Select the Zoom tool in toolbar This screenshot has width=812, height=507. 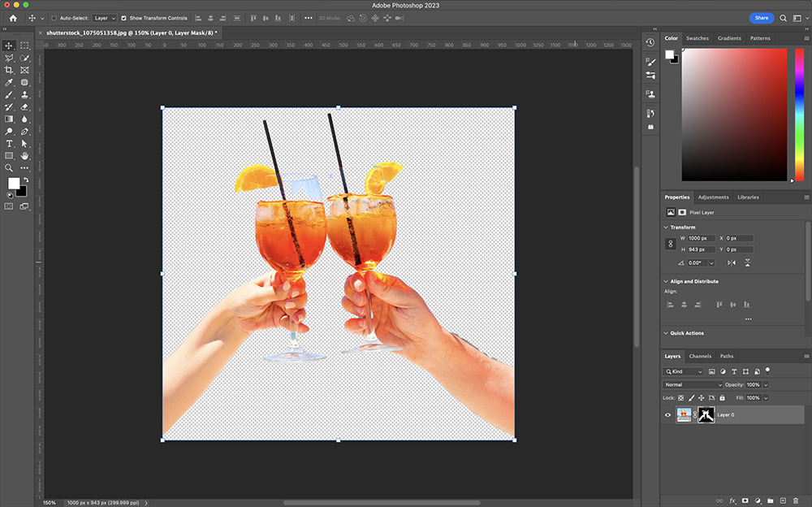(9, 167)
